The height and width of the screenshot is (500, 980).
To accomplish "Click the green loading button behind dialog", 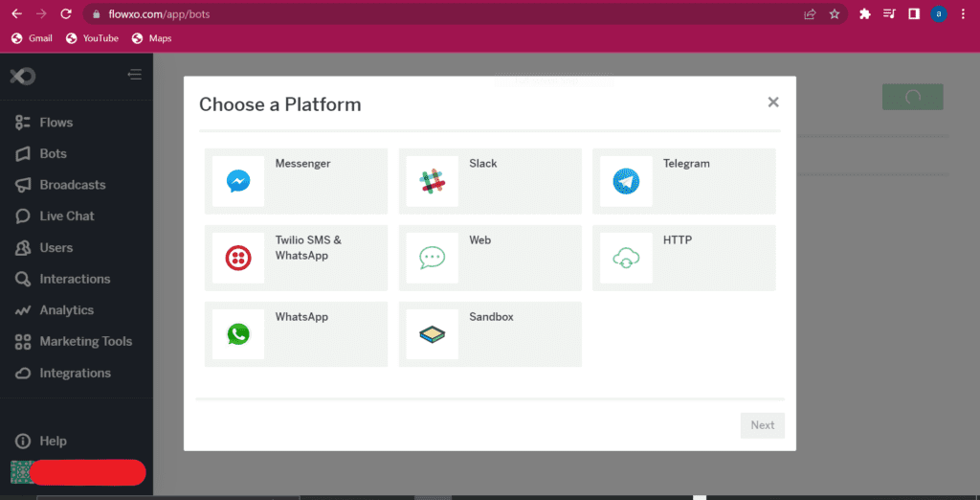I will click(912, 97).
